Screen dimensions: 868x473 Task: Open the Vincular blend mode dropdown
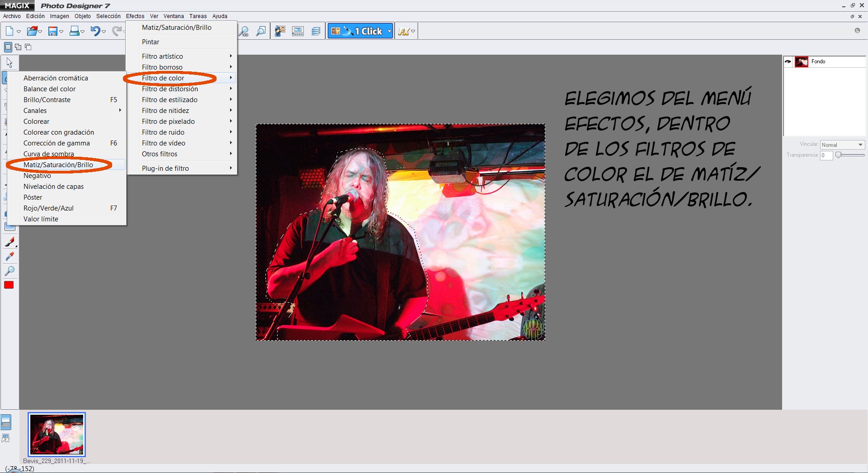tap(842, 145)
